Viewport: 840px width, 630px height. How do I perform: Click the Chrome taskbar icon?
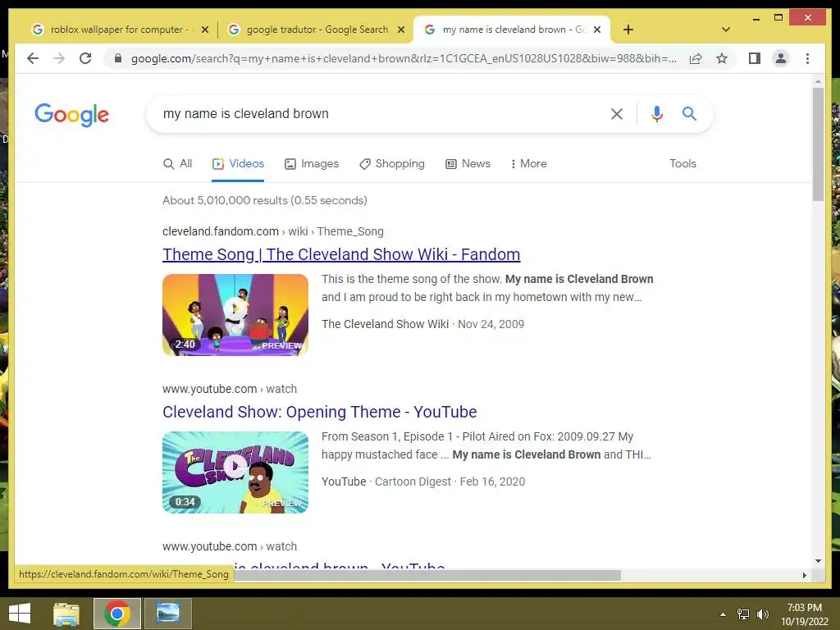click(117, 614)
